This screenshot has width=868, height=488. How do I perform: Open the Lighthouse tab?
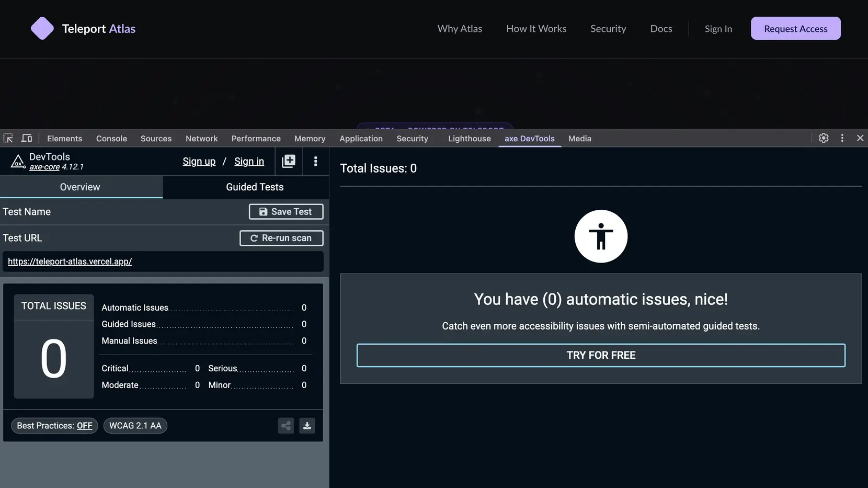pos(470,139)
